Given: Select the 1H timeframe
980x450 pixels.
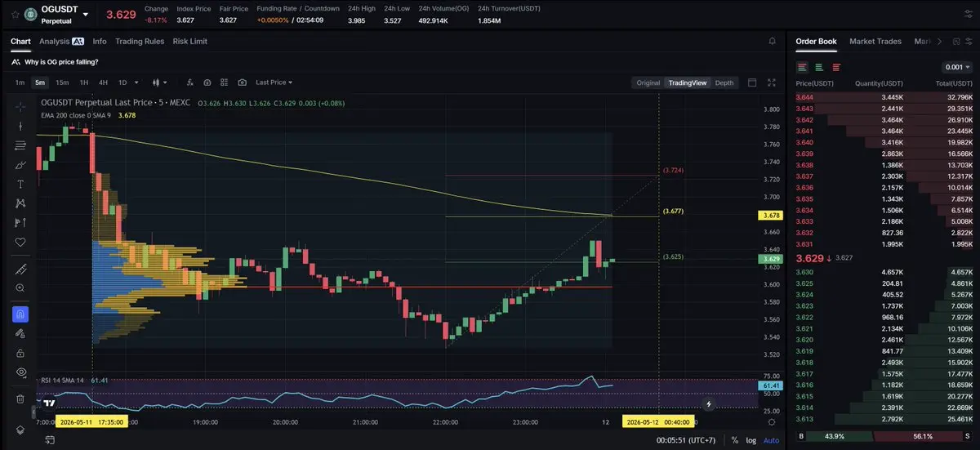Looking at the screenshot, I should pyautogui.click(x=84, y=82).
